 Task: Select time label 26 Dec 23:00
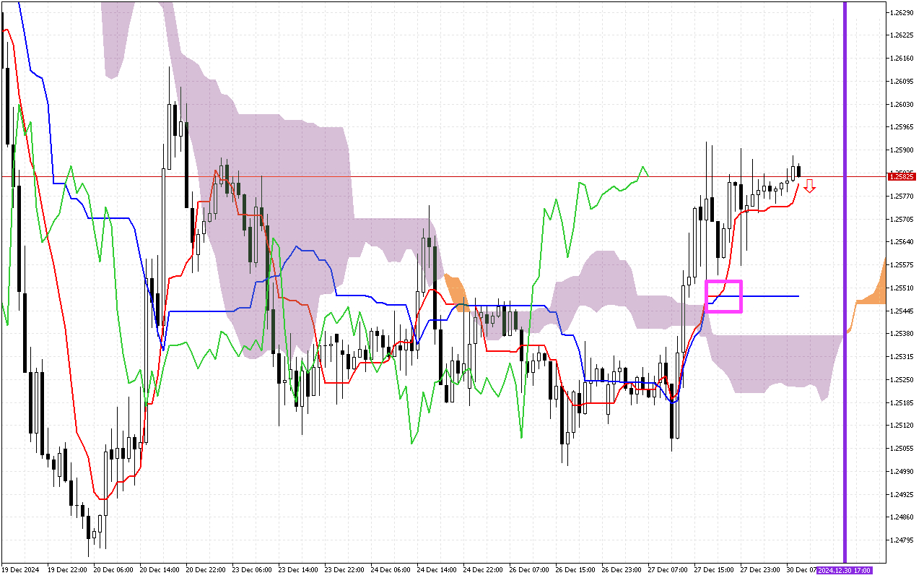(622, 570)
